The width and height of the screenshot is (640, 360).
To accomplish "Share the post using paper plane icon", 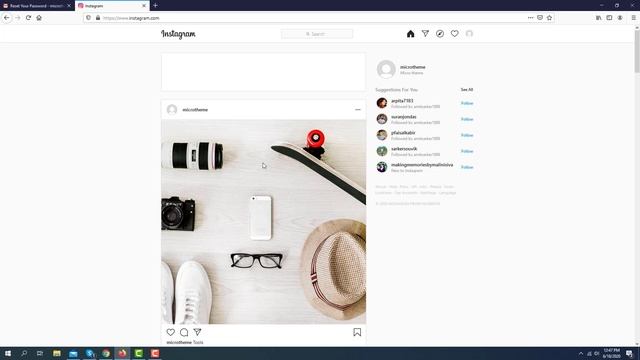I will 198,332.
